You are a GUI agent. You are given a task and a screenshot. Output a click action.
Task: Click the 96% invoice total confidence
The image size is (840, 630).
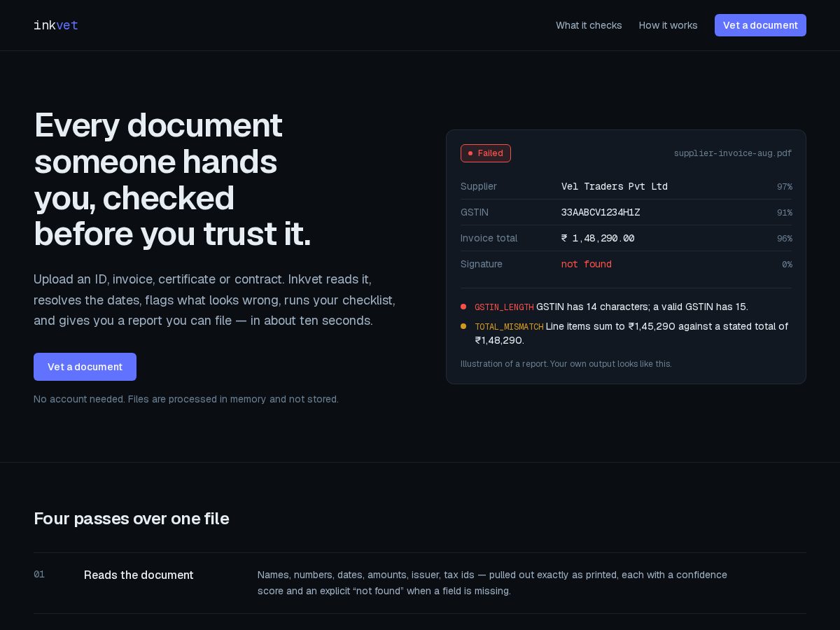point(785,239)
